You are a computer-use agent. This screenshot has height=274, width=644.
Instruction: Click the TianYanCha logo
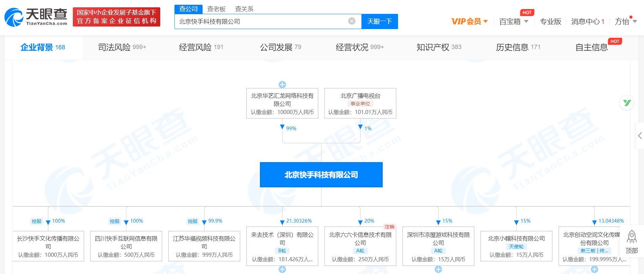click(36, 17)
